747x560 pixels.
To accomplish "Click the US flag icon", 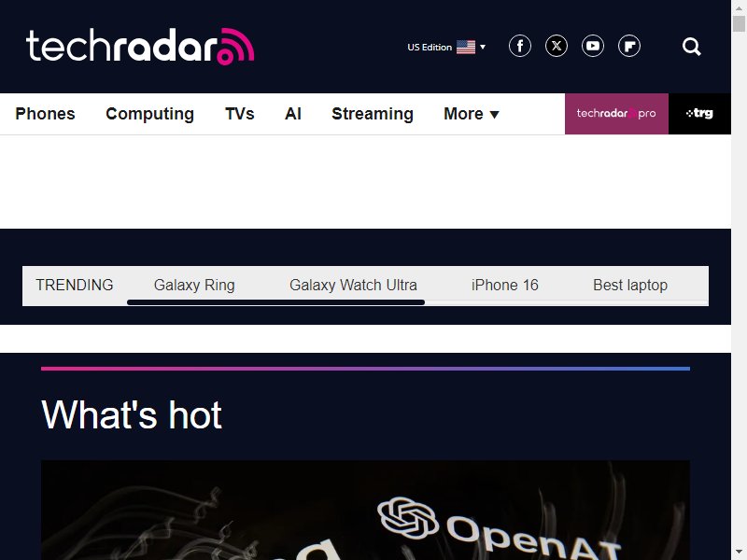I will point(465,47).
